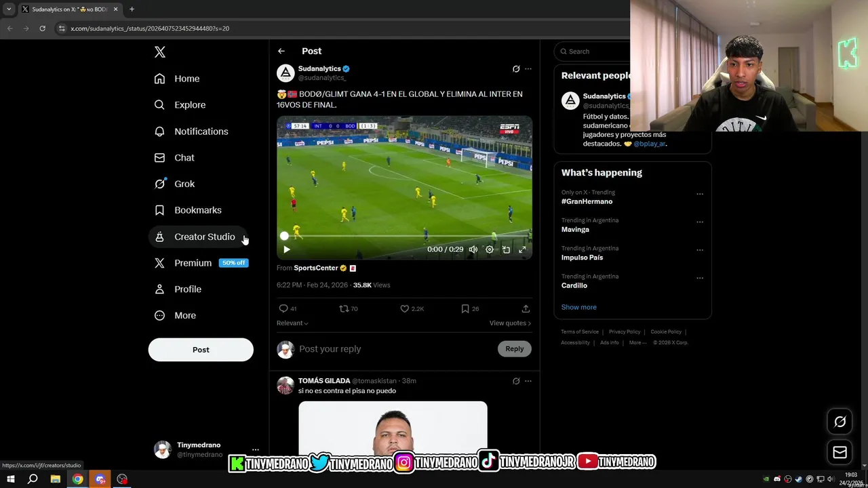This screenshot has height=488, width=868.
Task: Open the options menu for the Mavinga trend
Action: pos(700,222)
